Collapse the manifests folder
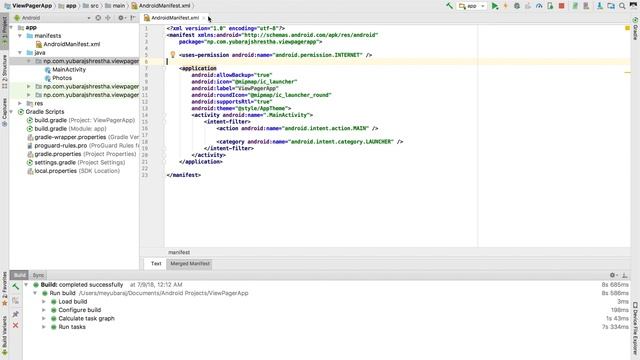 (20, 36)
